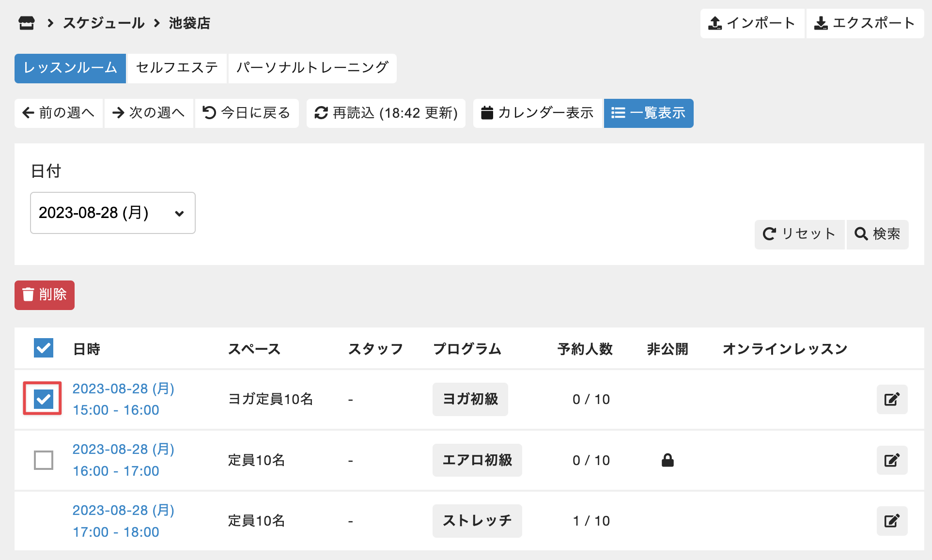Switch to セルフエステ tab
This screenshot has height=560, width=932.
[177, 68]
